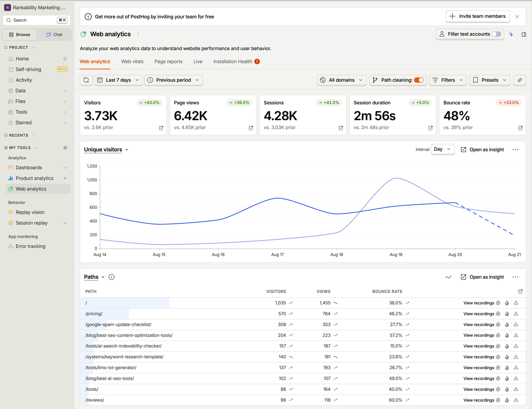Image resolution: width=532 pixels, height=409 pixels.
Task: Open Installation Health tab
Action: point(233,62)
